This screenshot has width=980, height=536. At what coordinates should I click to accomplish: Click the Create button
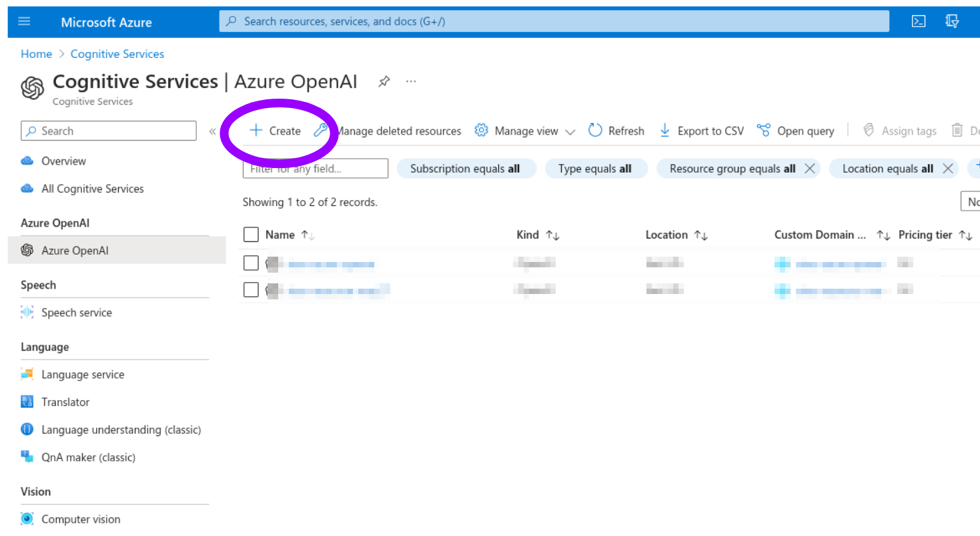(x=274, y=131)
